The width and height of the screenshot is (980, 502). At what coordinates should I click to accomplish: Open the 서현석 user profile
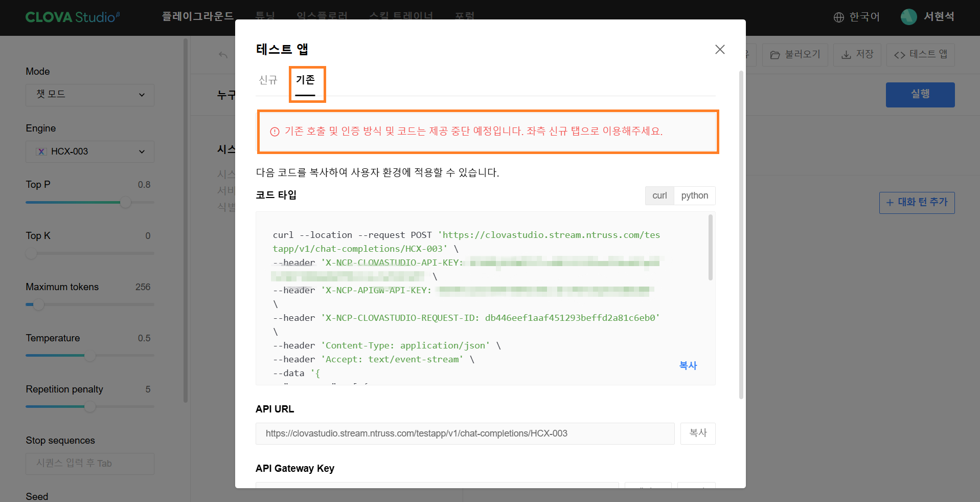click(927, 17)
